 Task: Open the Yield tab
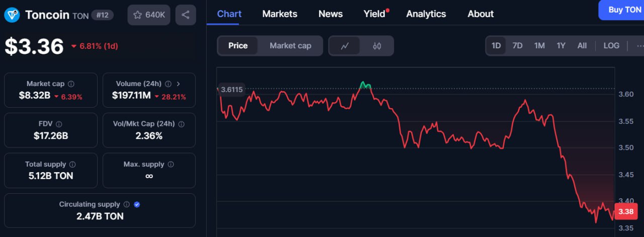pyautogui.click(x=375, y=14)
